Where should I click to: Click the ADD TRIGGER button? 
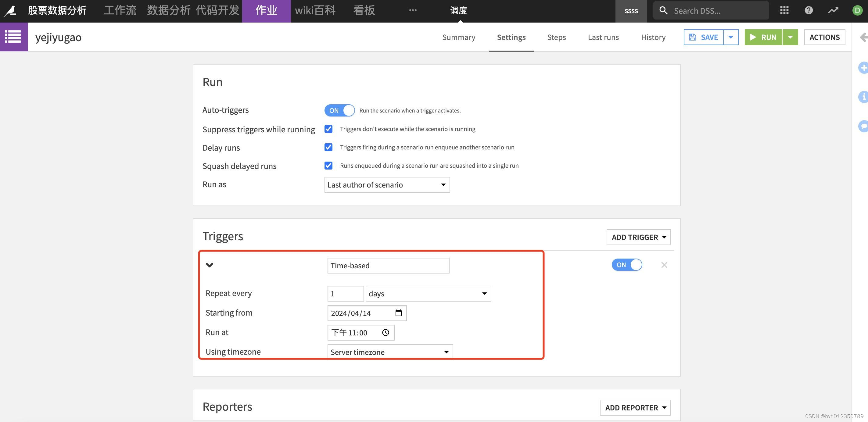638,237
